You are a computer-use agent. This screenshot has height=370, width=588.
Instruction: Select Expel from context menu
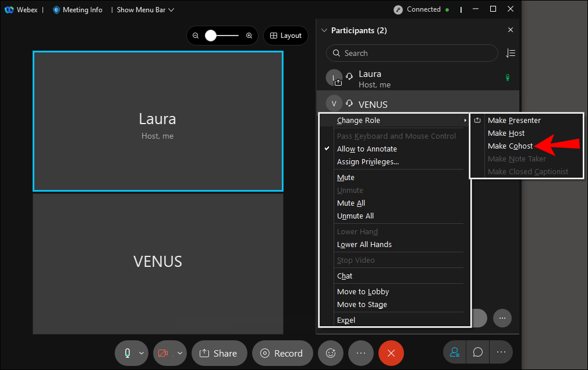click(x=346, y=320)
